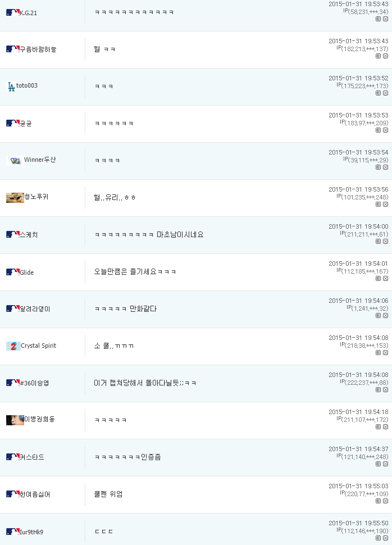Image resolution: width=392 pixels, height=545 pixels.
Task: Click the V4 badge next to Winner두산
Action: click(15, 161)
